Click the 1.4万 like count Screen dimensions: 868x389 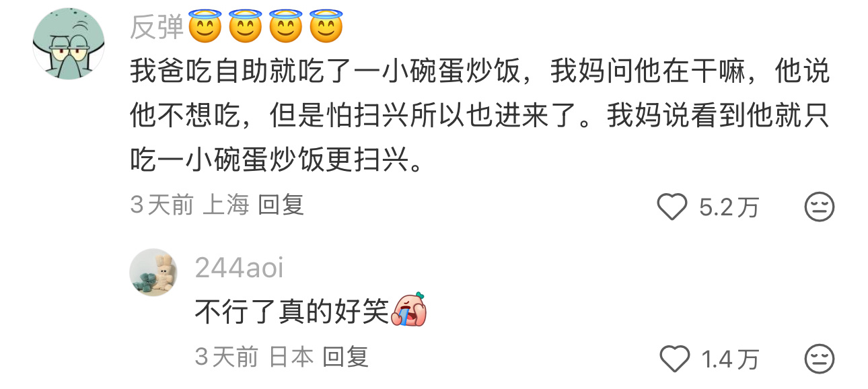click(x=731, y=359)
